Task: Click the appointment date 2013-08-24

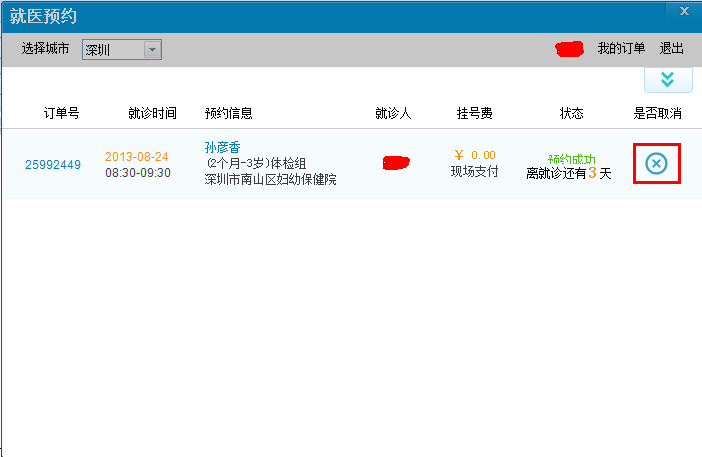Action: [137, 157]
